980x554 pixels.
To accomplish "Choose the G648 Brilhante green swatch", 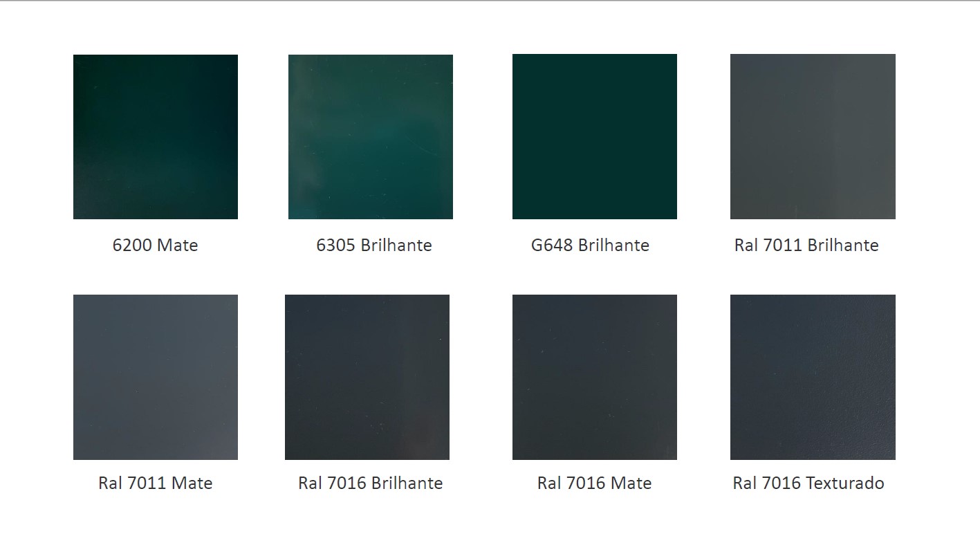I will point(595,137).
